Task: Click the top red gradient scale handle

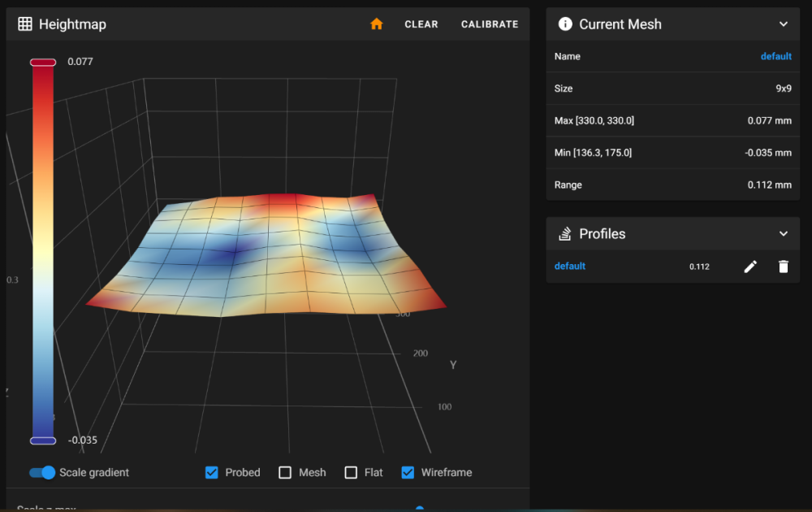Action: pyautogui.click(x=43, y=63)
